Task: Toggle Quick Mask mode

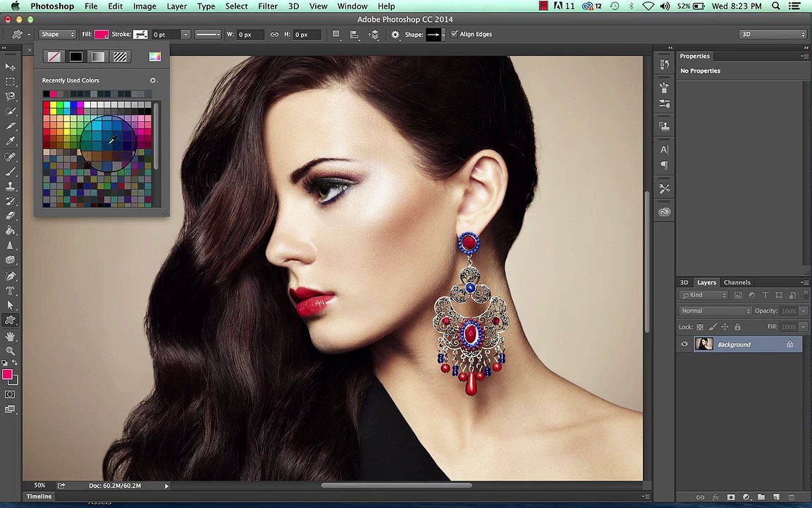Action: [x=10, y=394]
